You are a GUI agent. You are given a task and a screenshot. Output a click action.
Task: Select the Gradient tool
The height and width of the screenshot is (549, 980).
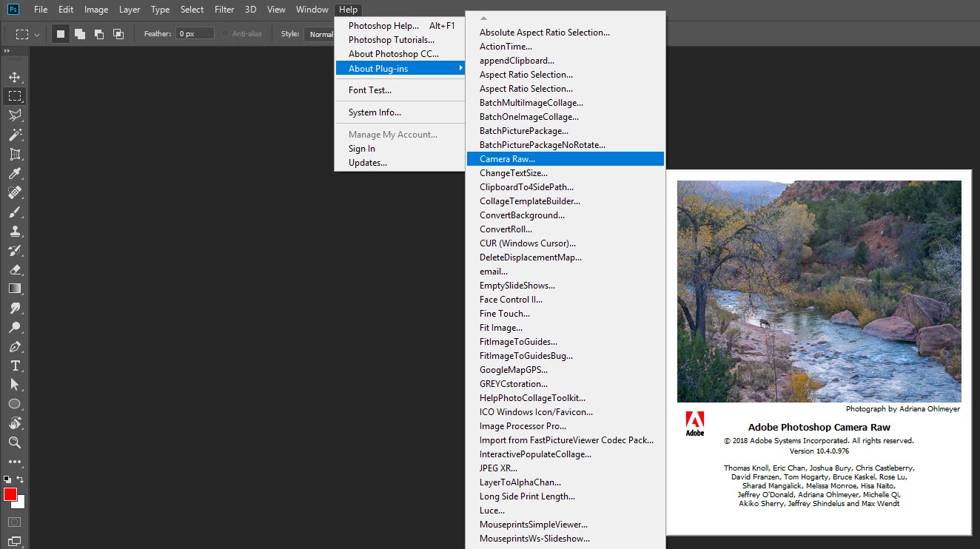click(x=15, y=289)
